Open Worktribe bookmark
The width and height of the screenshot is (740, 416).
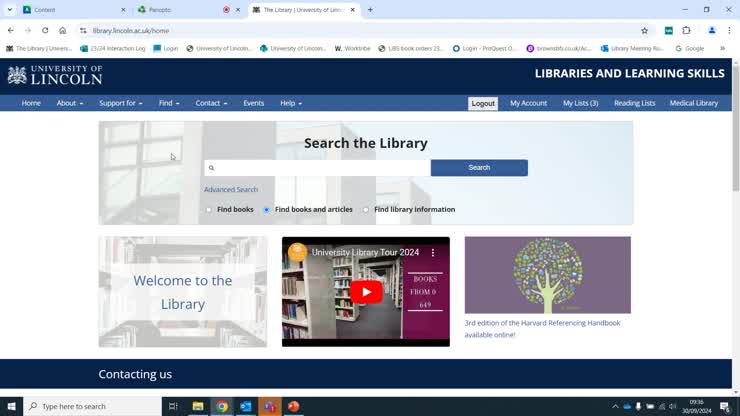tap(353, 48)
